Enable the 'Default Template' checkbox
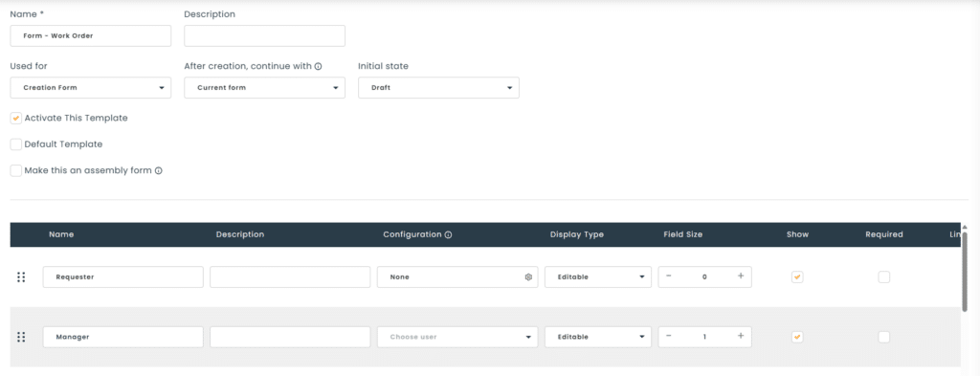980x376 pixels. [16, 144]
